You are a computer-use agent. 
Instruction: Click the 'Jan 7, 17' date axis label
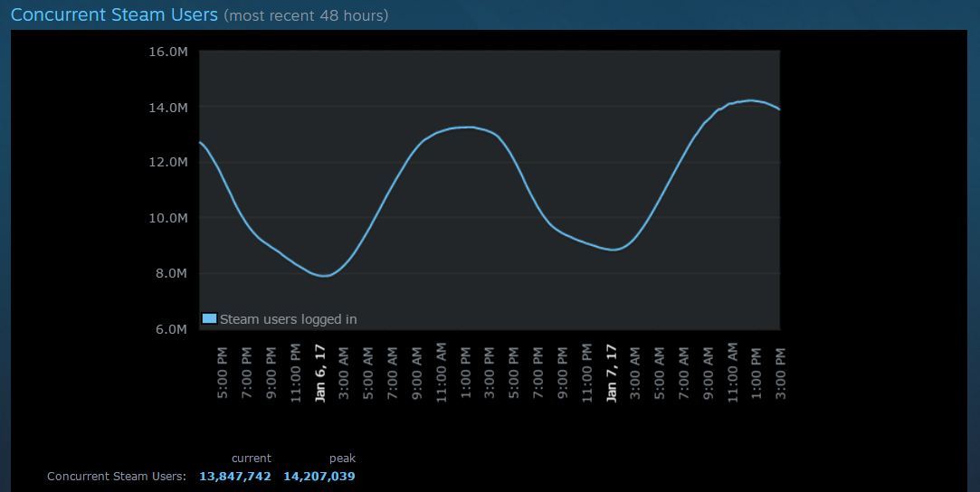611,373
